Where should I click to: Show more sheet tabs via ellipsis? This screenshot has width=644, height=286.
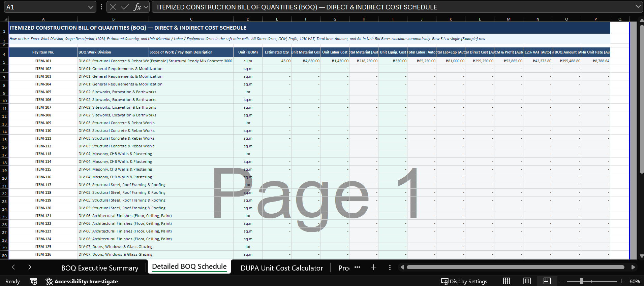(x=357, y=267)
